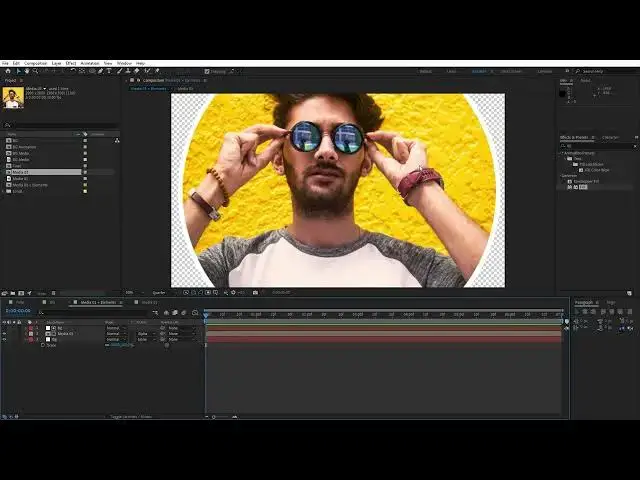Screen dimensions: 640x480
Task: Toggle visibility eye of Media 01 layer
Action: pyautogui.click(x=4, y=333)
